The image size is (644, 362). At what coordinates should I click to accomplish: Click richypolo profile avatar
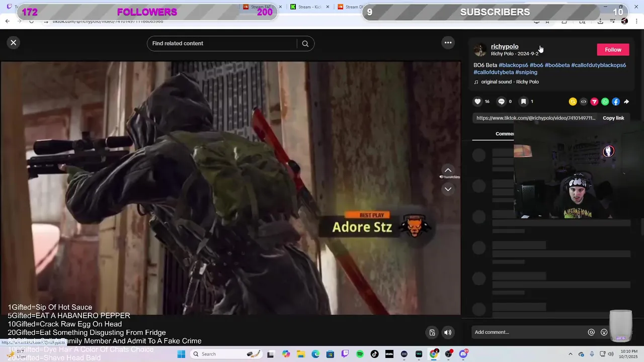pyautogui.click(x=480, y=50)
